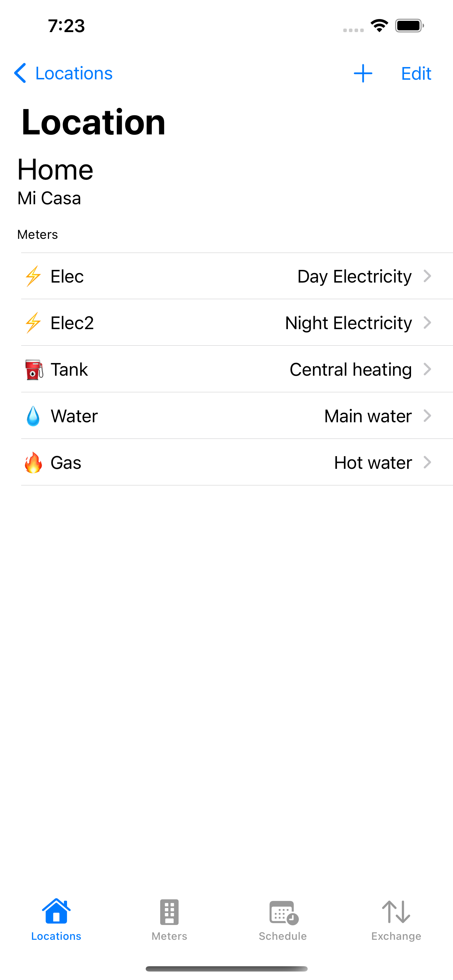Tap the lightning bolt icon beside Elec
This screenshot has width=453, height=980.
(33, 276)
